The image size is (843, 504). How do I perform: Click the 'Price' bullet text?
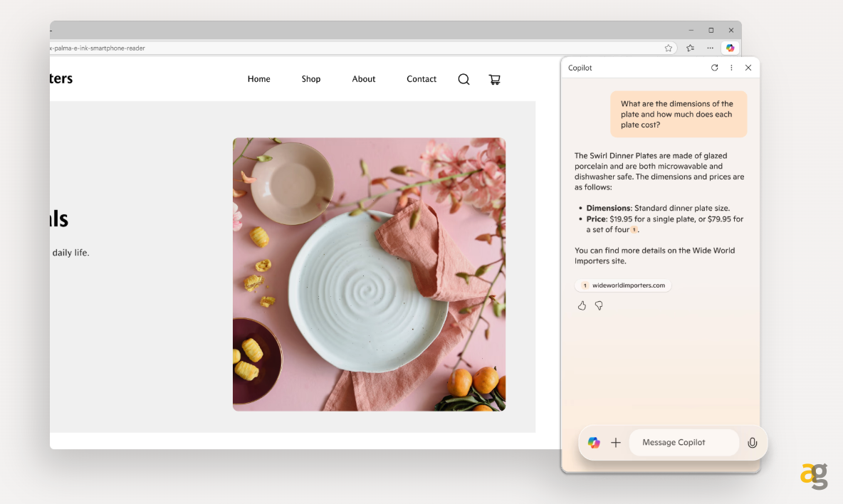(x=665, y=224)
